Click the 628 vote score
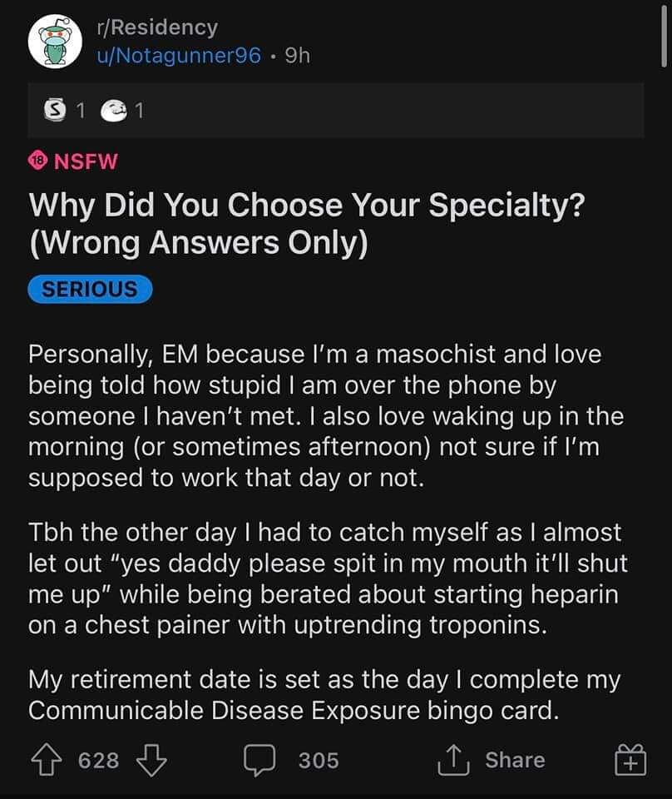This screenshot has width=672, height=799. (99, 760)
